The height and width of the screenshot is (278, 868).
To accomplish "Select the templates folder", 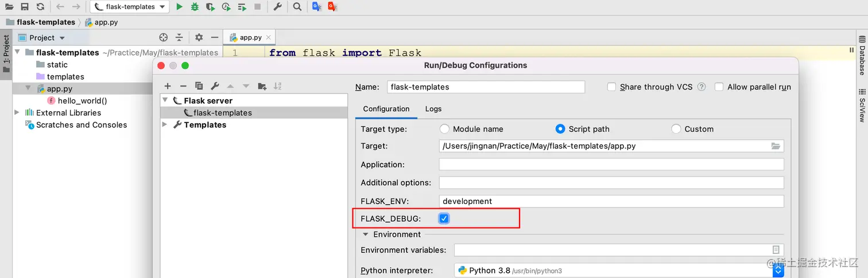I will [60, 77].
